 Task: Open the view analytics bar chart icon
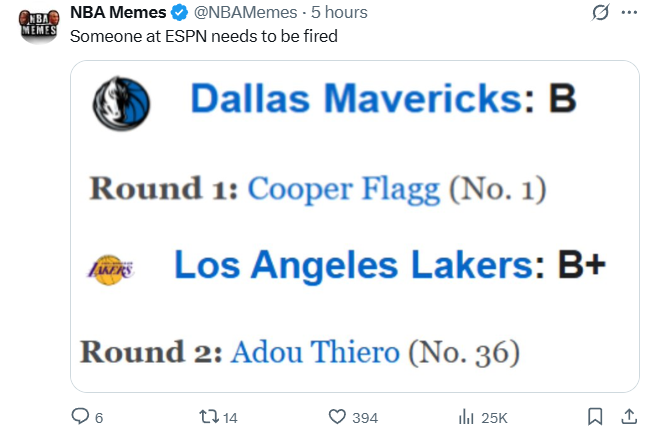click(465, 416)
